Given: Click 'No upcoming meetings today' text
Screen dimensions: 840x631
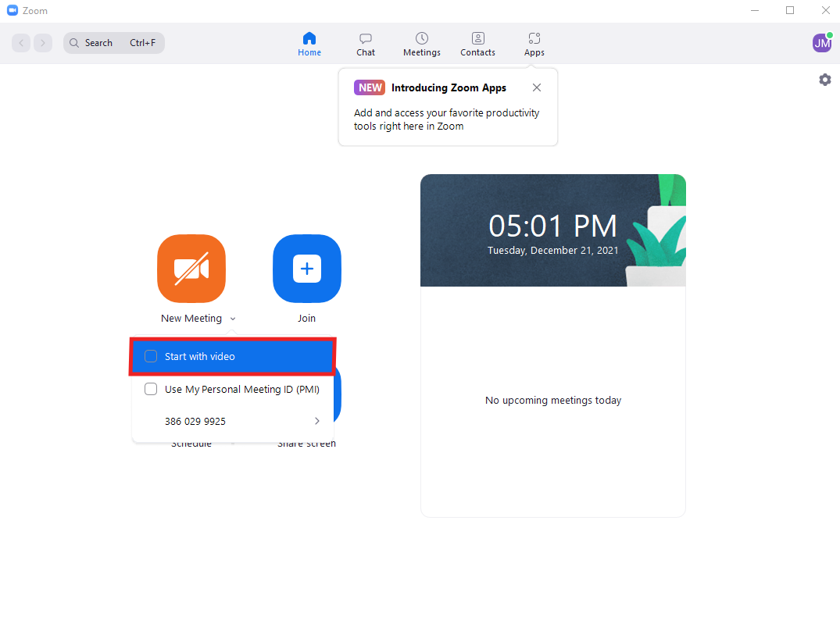Looking at the screenshot, I should point(553,401).
